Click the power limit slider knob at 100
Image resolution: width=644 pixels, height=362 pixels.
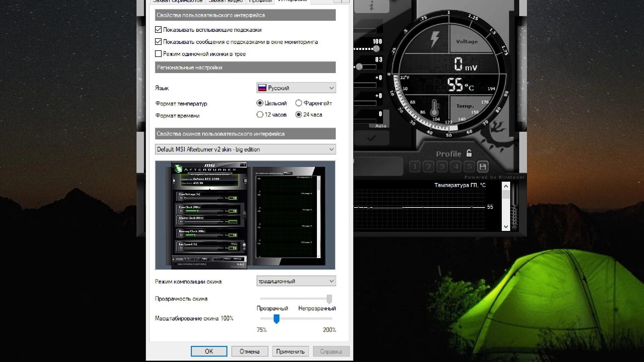tap(376, 49)
